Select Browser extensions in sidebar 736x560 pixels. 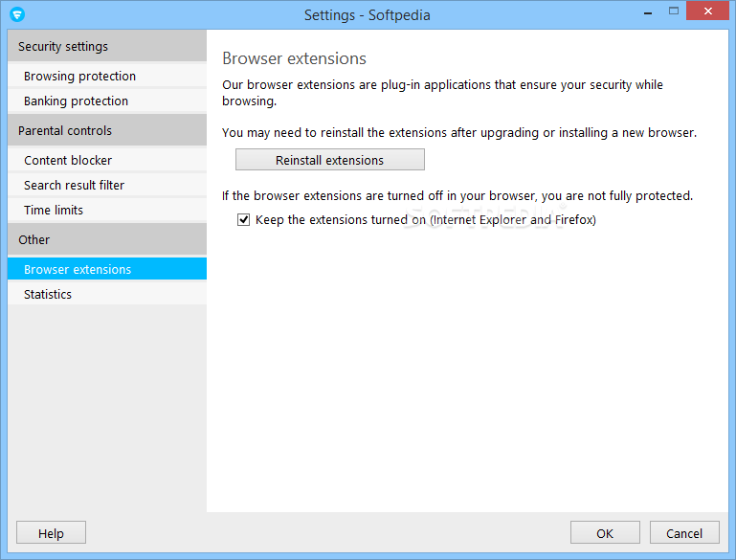point(107,268)
